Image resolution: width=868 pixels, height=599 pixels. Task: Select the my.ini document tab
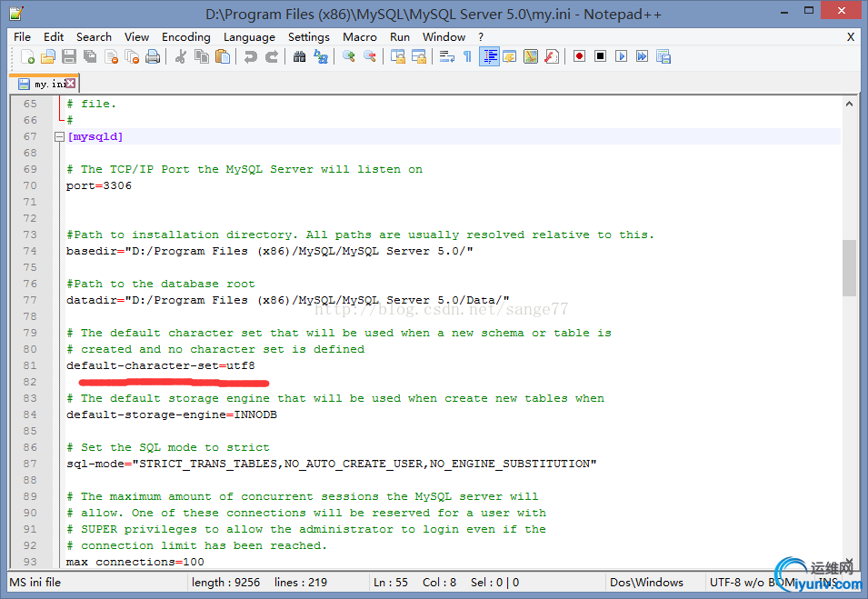pos(45,84)
